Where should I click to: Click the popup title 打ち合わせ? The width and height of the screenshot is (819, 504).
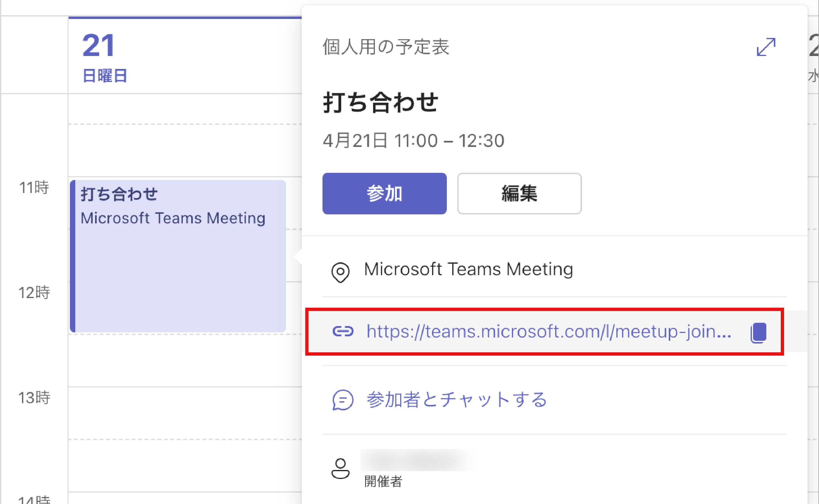[380, 102]
